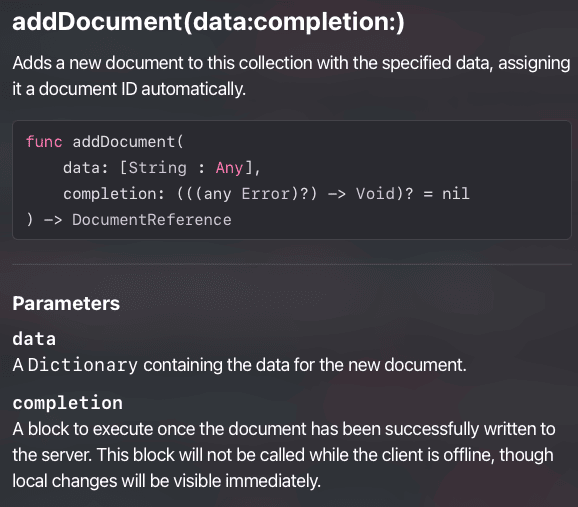Click the 'nil' default value
The image size is (578, 507).
coord(456,194)
